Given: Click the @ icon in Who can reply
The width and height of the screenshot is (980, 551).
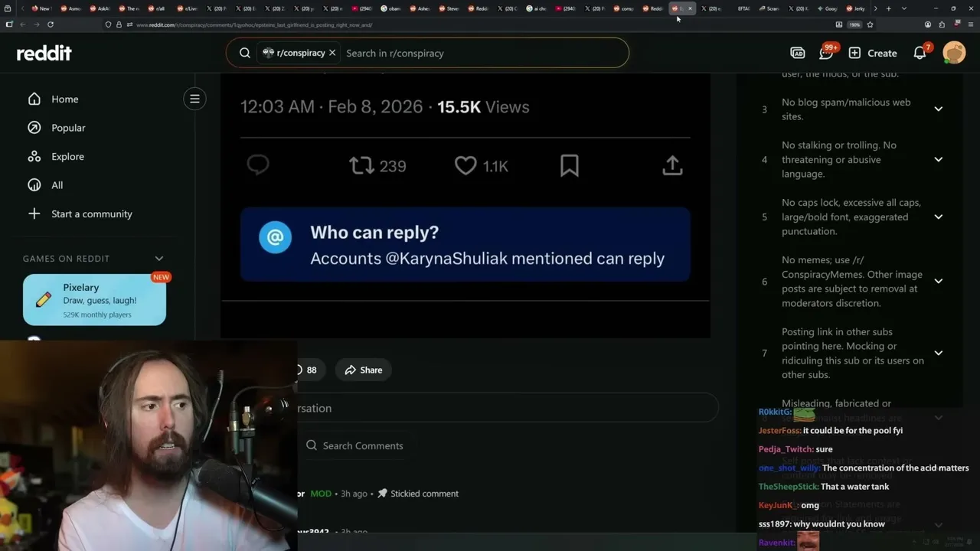Looking at the screenshot, I should click(275, 236).
